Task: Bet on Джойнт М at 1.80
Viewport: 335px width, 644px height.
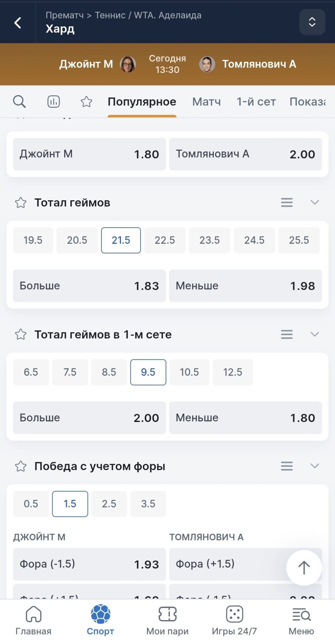Action: [x=89, y=154]
